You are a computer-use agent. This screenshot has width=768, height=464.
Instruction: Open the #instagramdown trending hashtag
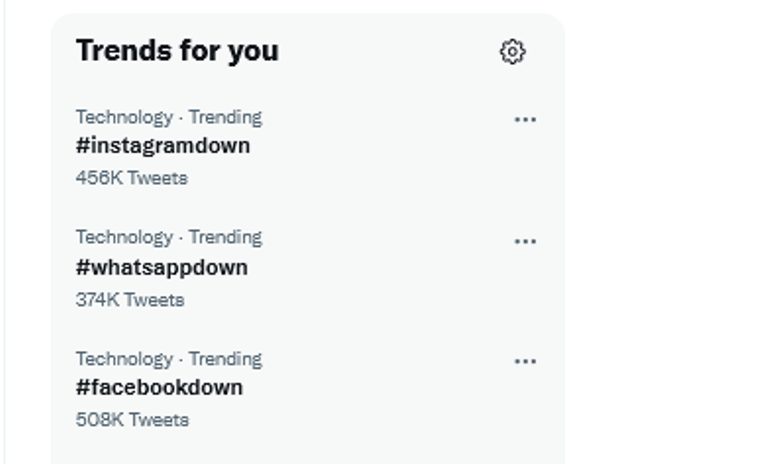coord(163,145)
